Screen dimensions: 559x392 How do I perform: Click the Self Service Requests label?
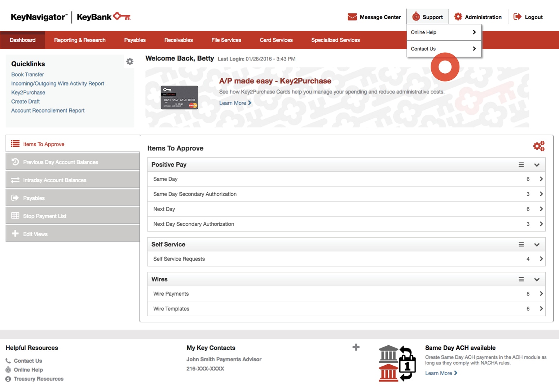[x=179, y=259]
